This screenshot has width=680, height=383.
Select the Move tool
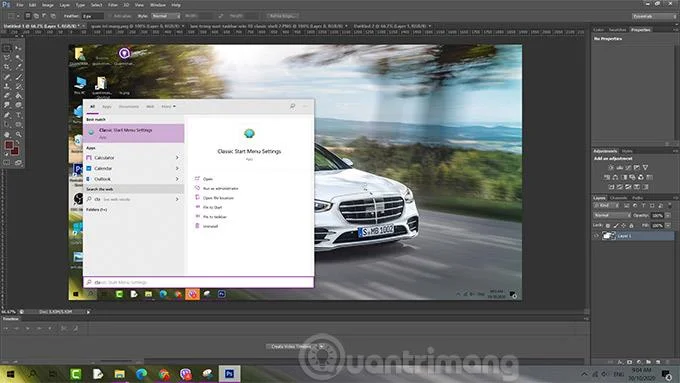(18, 48)
